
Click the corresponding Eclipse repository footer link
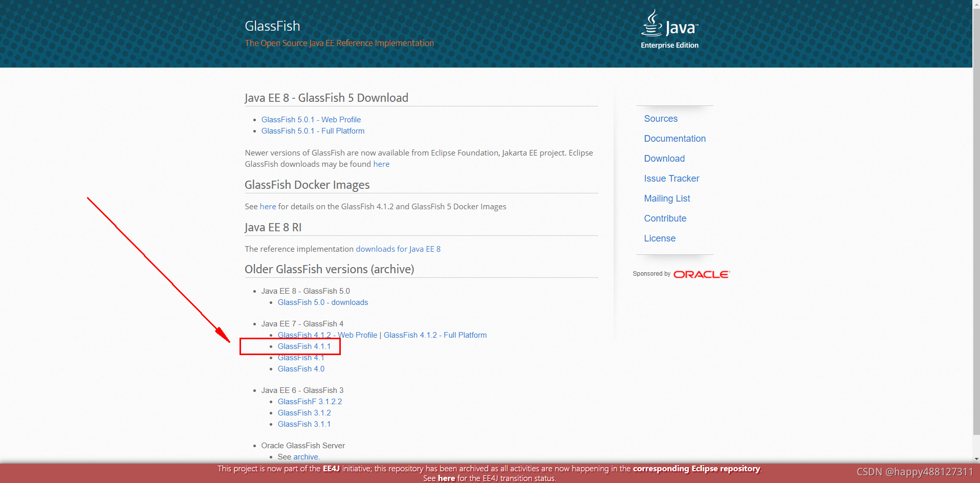pos(696,468)
